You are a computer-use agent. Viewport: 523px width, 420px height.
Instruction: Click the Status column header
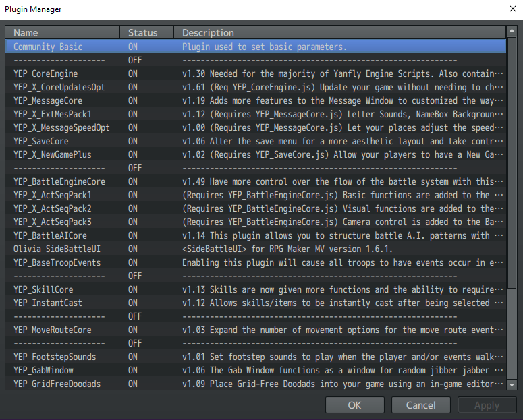pos(146,32)
